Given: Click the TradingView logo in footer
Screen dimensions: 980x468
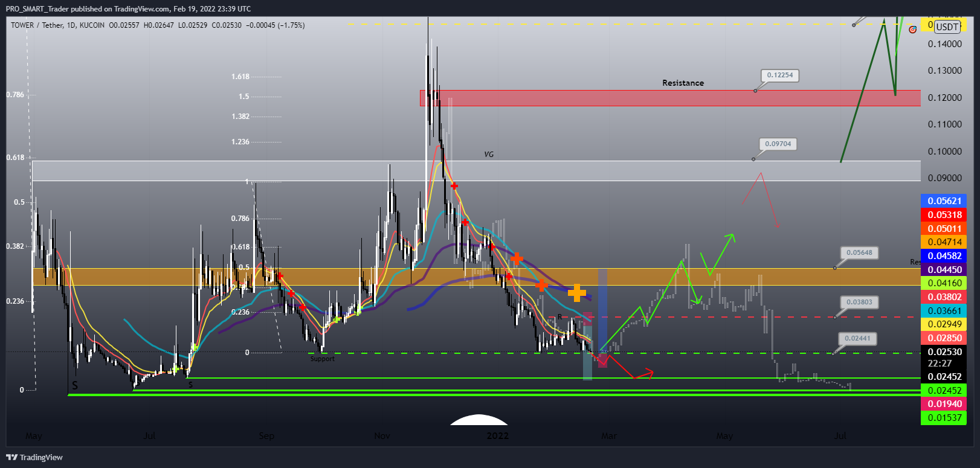Looking at the screenshot, I should pyautogui.click(x=34, y=457).
